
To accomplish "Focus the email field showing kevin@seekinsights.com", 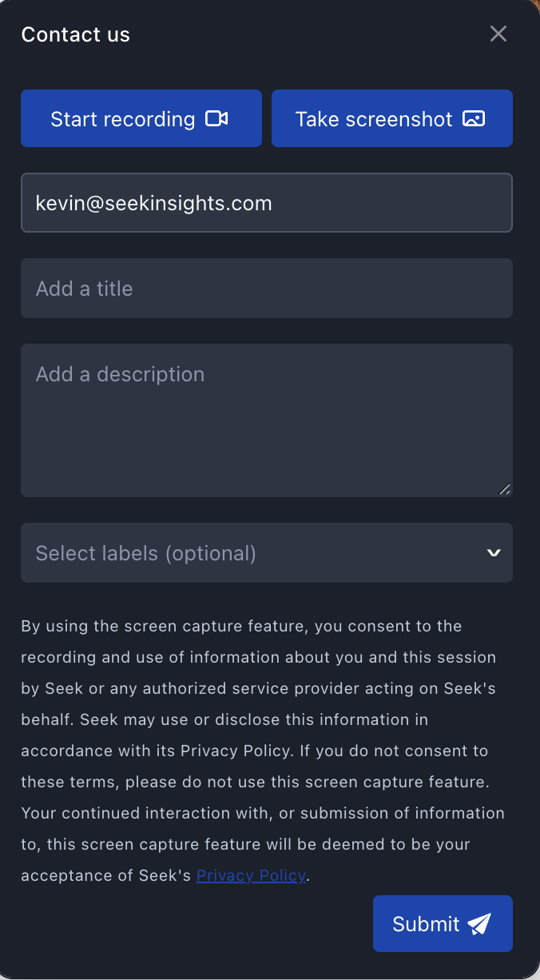I will pos(267,203).
